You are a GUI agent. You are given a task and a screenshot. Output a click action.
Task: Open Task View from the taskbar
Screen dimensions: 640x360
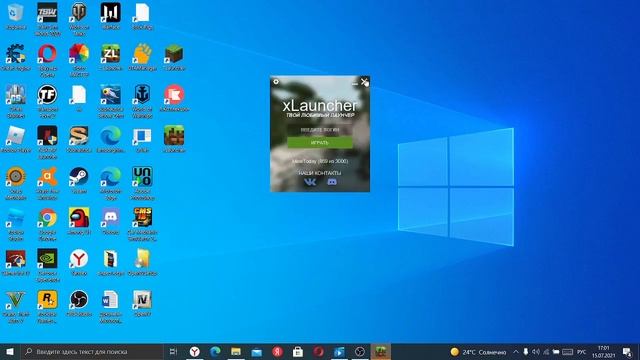(173, 351)
